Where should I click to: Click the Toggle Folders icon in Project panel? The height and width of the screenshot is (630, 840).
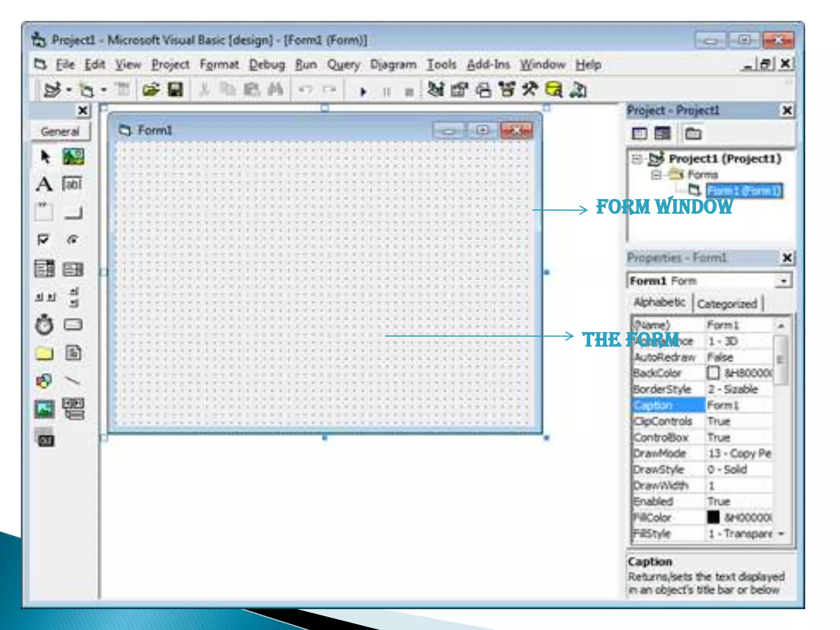tap(693, 134)
